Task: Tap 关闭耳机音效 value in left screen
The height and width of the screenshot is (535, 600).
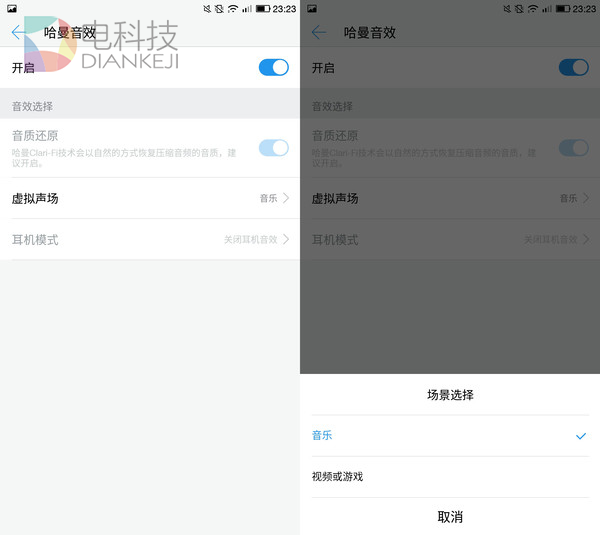Action: 251,240
